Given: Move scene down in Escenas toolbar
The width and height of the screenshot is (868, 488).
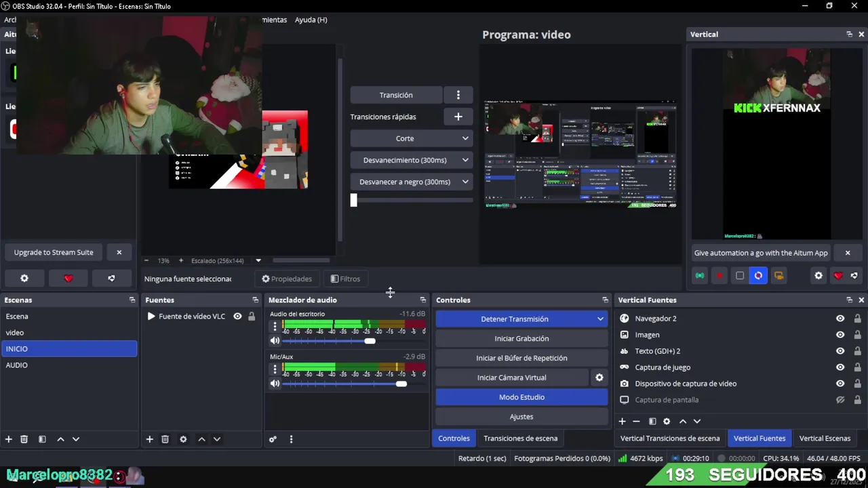Looking at the screenshot, I should tap(76, 439).
